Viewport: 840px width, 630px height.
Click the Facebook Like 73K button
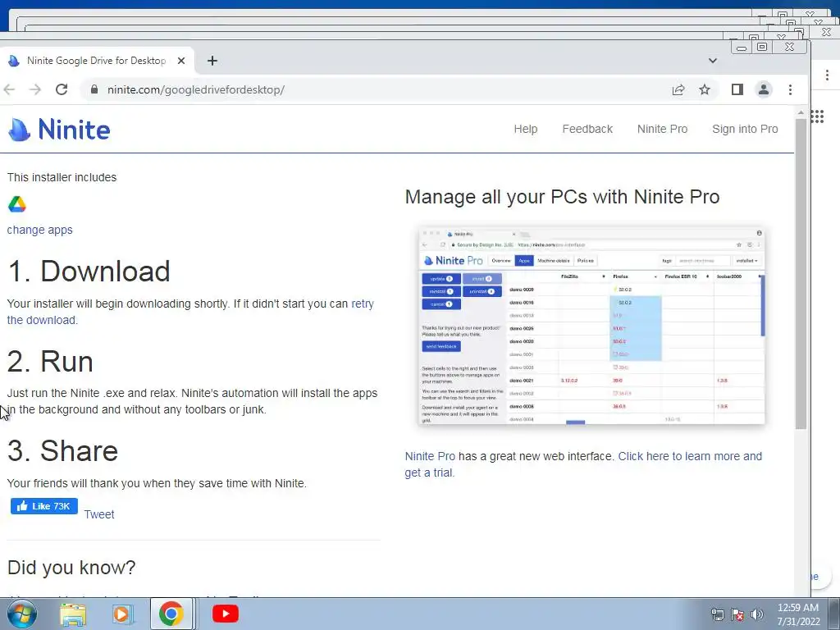(x=44, y=506)
